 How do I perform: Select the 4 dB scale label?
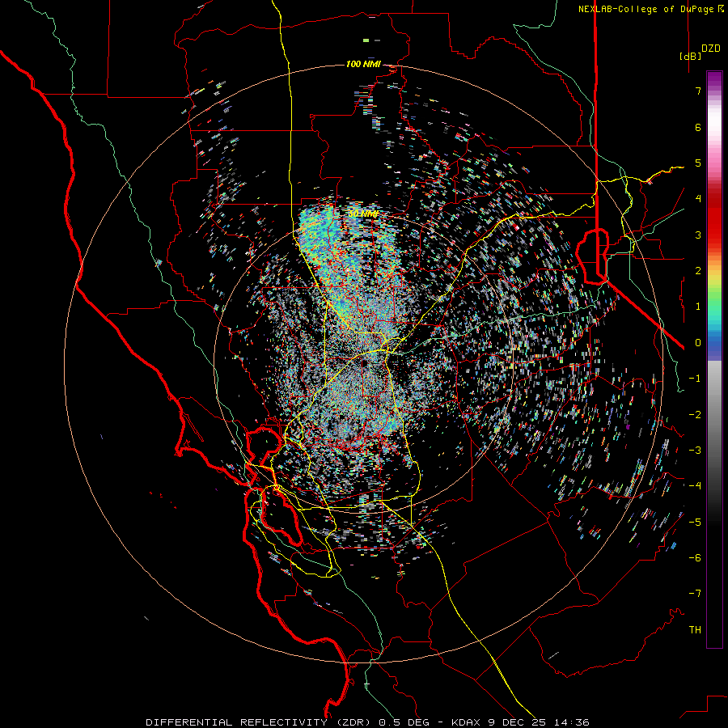click(x=698, y=199)
